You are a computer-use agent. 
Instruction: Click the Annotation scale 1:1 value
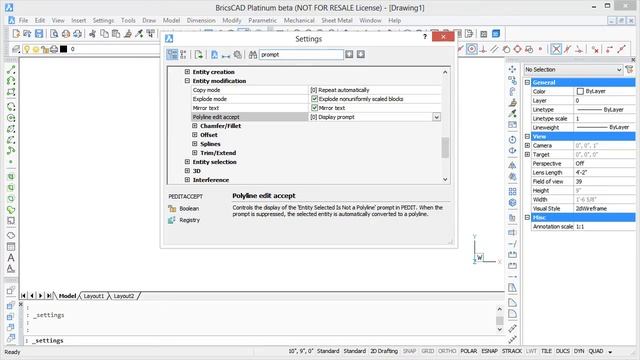604,227
